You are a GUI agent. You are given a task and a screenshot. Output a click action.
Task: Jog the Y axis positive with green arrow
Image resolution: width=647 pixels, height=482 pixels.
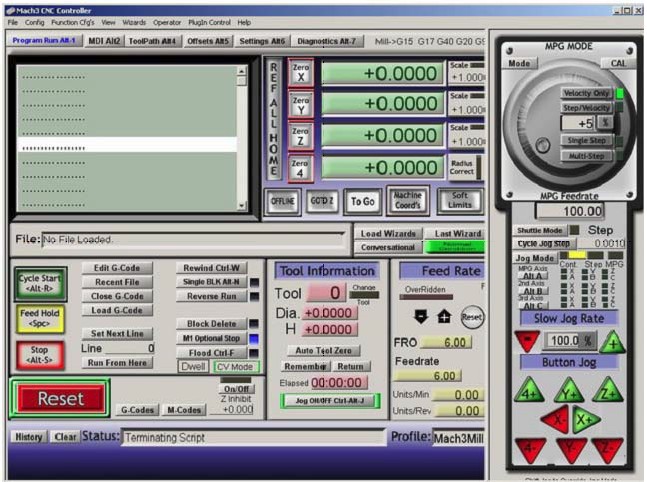569,390
